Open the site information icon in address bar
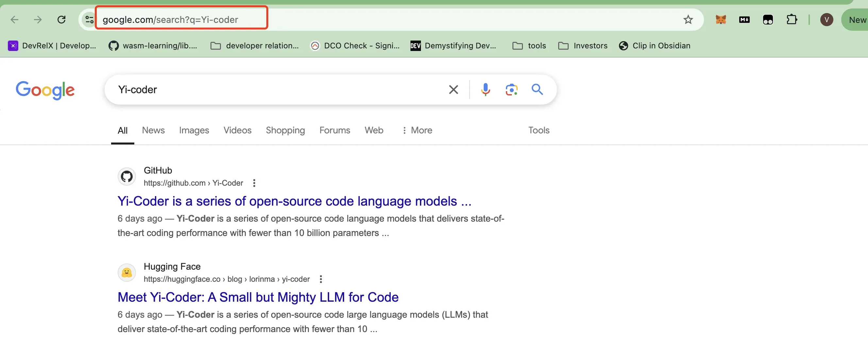Viewport: 868px width, 353px height. point(89,20)
